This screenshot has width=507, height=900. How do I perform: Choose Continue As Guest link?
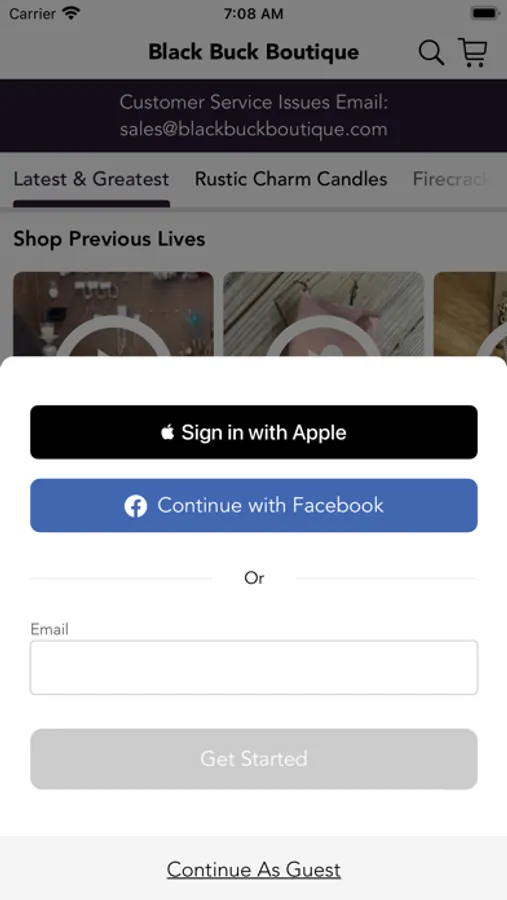pyautogui.click(x=254, y=870)
